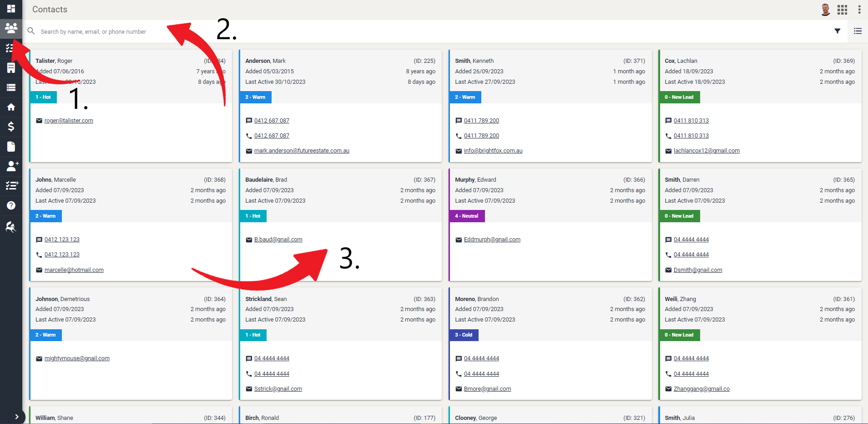This screenshot has height=424, width=868.
Task: Switch to list view layout
Action: point(858,31)
